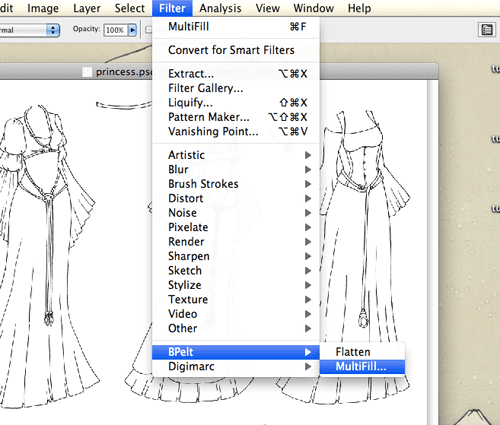This screenshot has height=425, width=500.
Task: Choose Vanishing Point...
Action: pyautogui.click(x=236, y=131)
